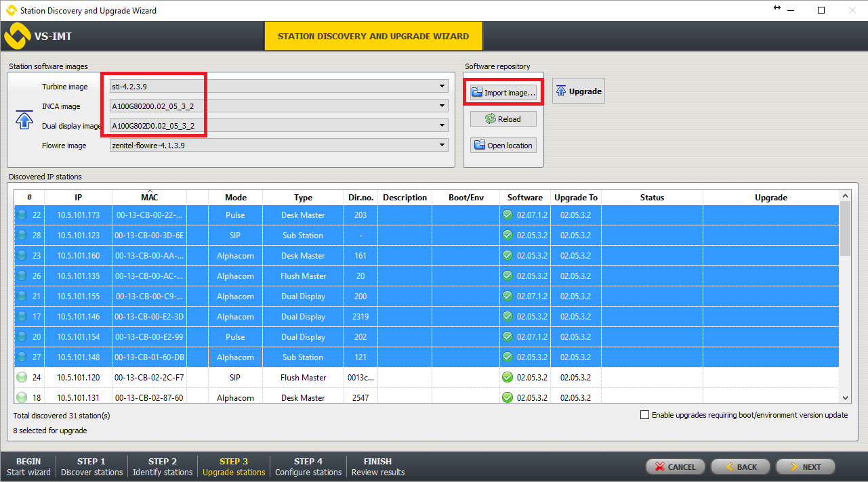Open the Flowire image dropdown
Image resolution: width=868 pixels, height=482 pixels.
pyautogui.click(x=442, y=145)
